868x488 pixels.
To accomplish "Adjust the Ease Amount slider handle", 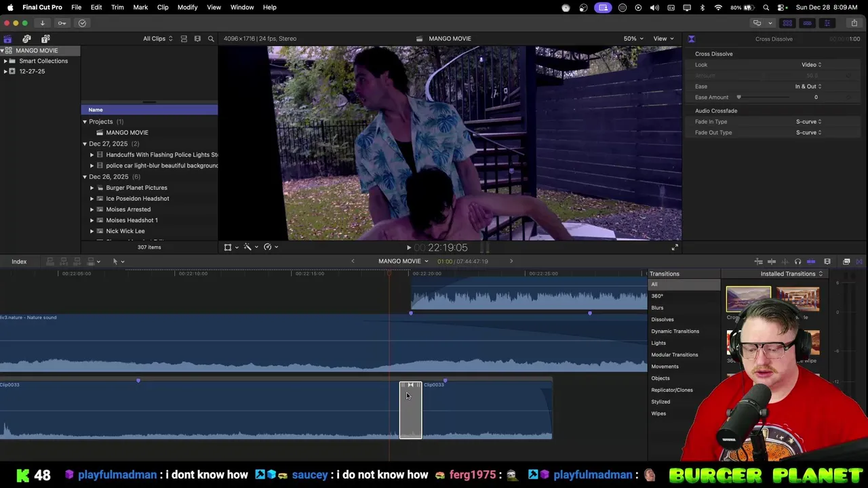I will point(738,98).
